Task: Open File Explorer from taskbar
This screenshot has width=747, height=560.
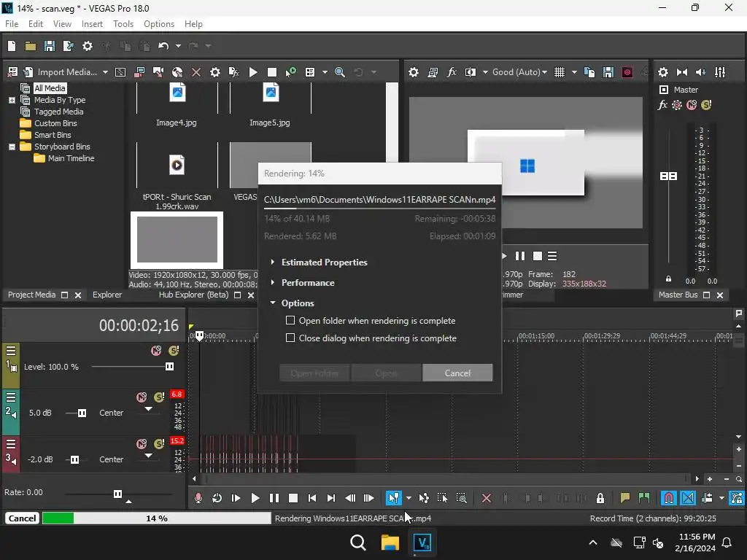Action: click(390, 542)
